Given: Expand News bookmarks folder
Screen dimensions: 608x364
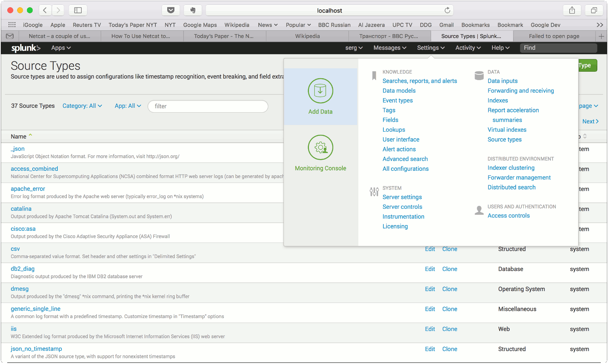Looking at the screenshot, I should point(268,25).
